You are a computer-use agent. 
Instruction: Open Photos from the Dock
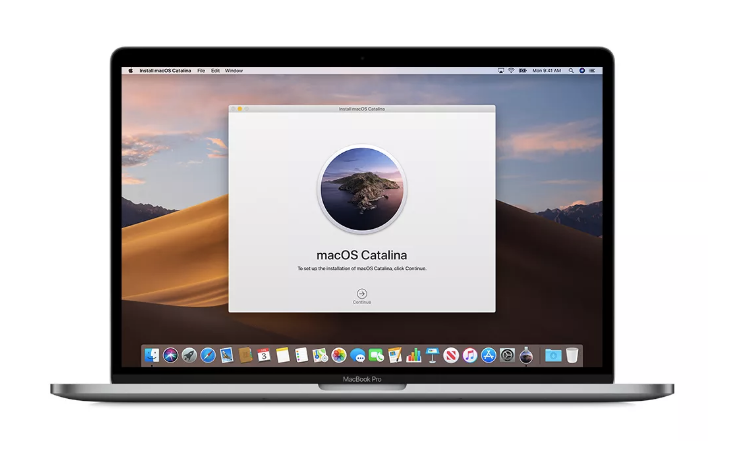339,355
